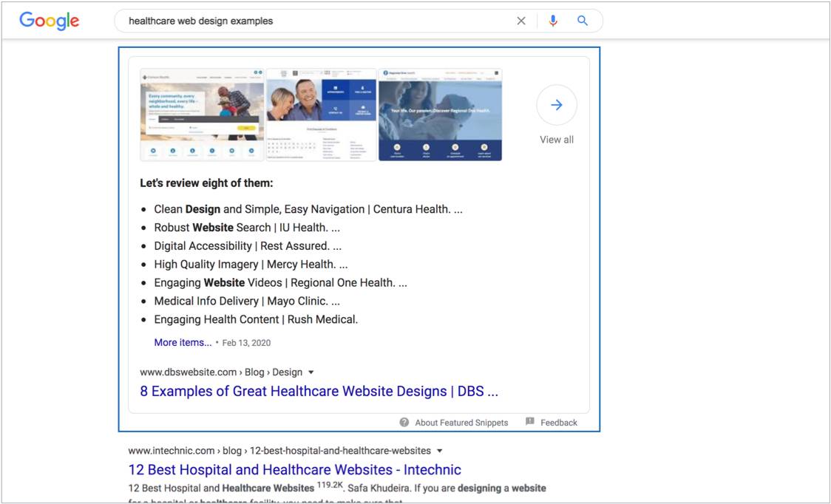Open "8 Examples of Great Healthcare Website Designs"
This screenshot has height=504, width=831.
point(320,391)
